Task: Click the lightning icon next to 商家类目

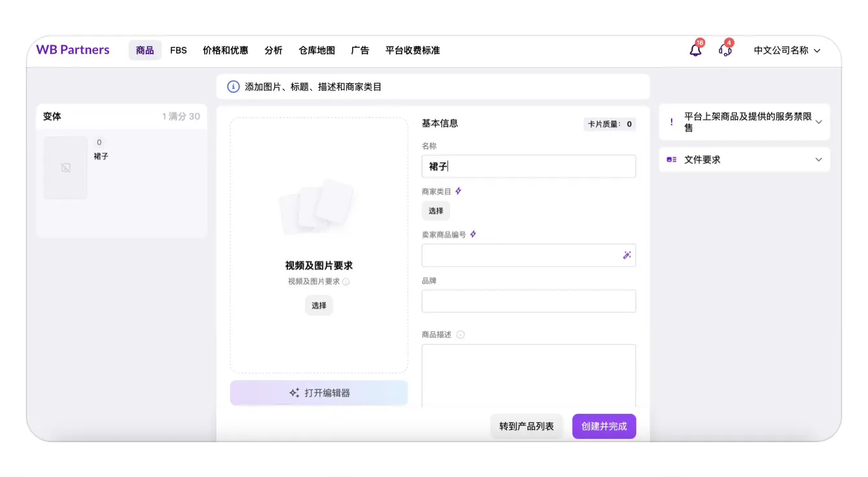Action: (x=459, y=190)
